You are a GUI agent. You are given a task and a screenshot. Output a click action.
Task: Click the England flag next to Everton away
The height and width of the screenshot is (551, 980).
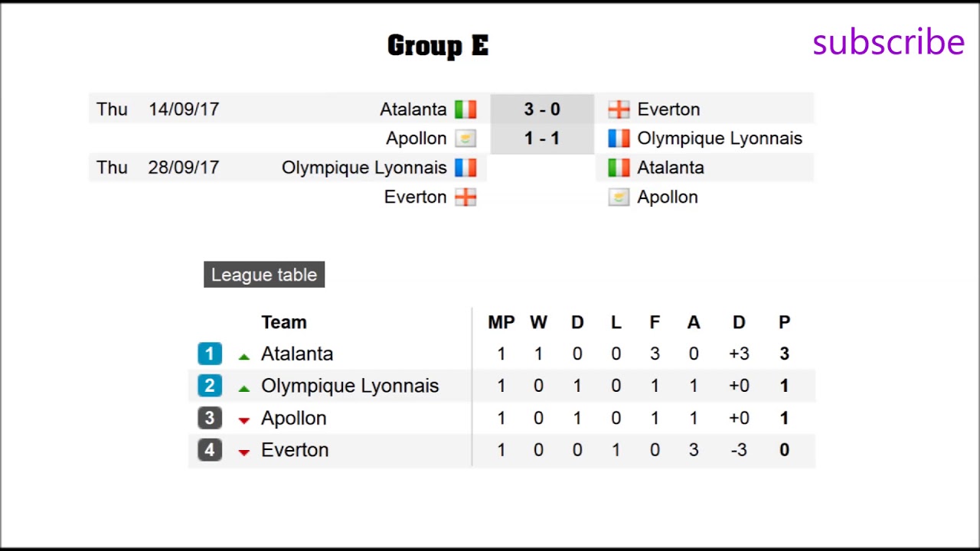point(619,109)
